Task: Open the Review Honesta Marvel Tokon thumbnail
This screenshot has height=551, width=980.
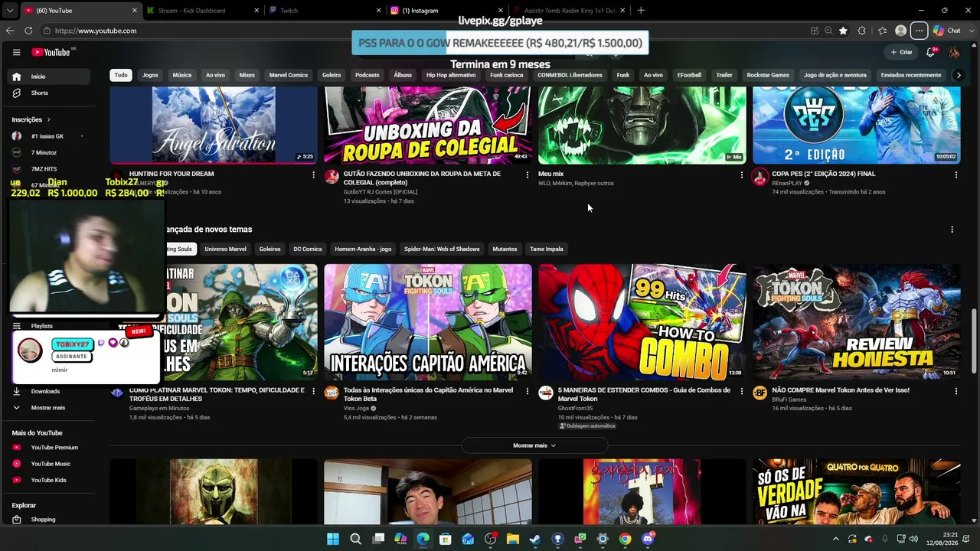Action: click(857, 322)
